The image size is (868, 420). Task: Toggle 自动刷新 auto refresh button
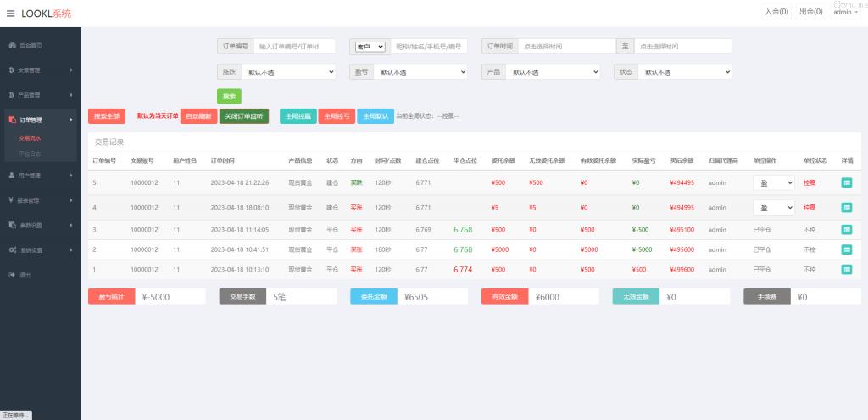(198, 116)
